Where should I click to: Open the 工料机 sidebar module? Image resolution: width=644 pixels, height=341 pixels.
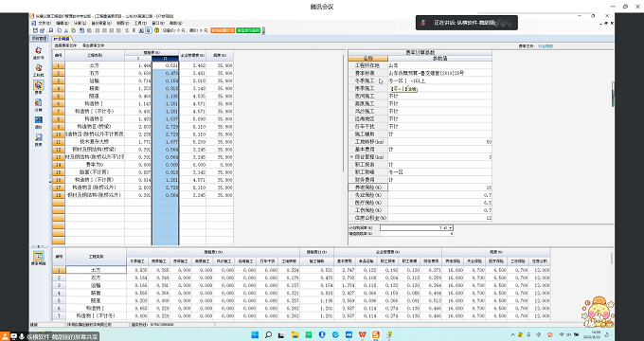tap(38, 70)
